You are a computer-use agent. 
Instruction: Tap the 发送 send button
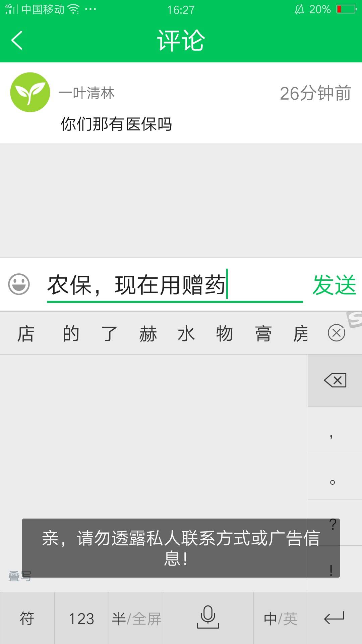pyautogui.click(x=334, y=285)
